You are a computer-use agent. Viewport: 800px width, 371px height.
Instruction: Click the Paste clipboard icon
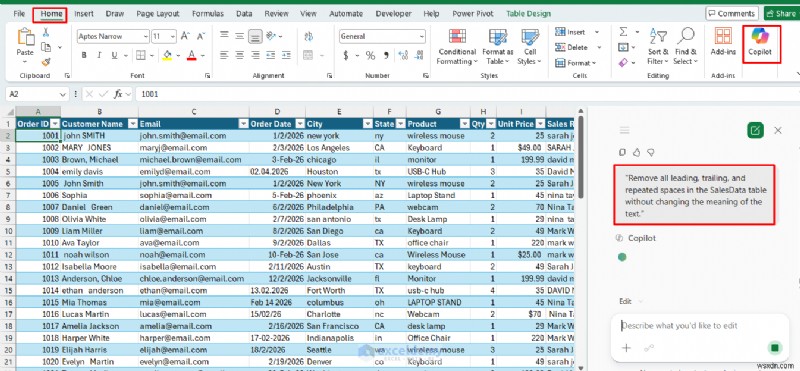pyautogui.click(x=25, y=37)
